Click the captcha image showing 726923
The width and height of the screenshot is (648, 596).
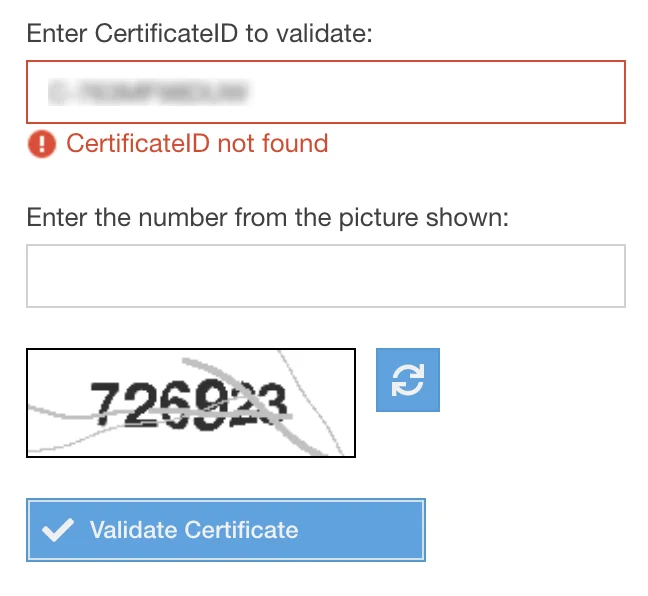tap(190, 402)
